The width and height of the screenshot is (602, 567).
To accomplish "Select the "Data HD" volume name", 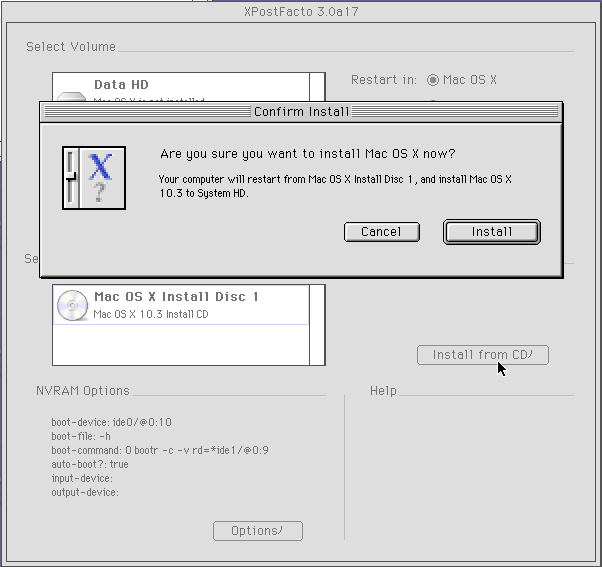I will (x=121, y=84).
